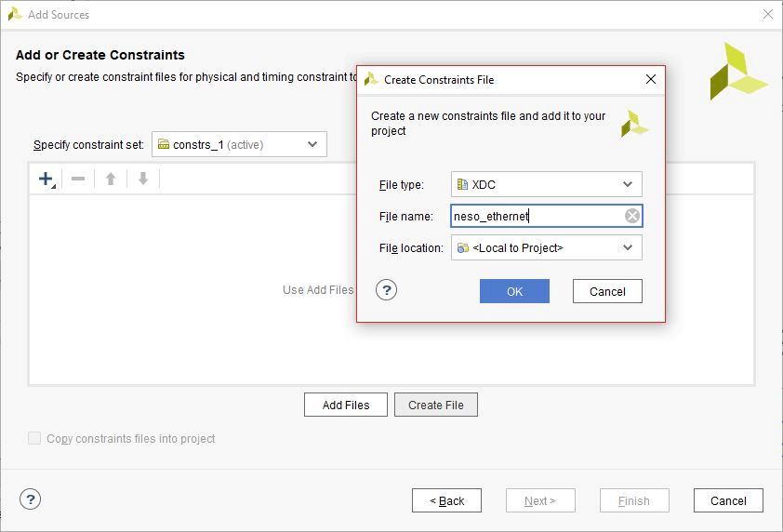Click the Move Down arrow icon
The width and height of the screenshot is (783, 532).
tap(143, 179)
